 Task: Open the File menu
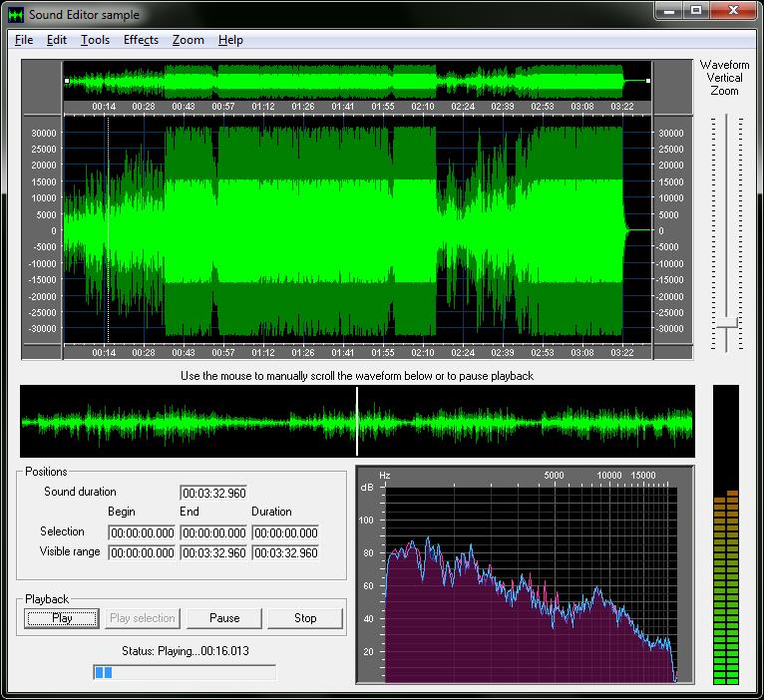pos(24,40)
